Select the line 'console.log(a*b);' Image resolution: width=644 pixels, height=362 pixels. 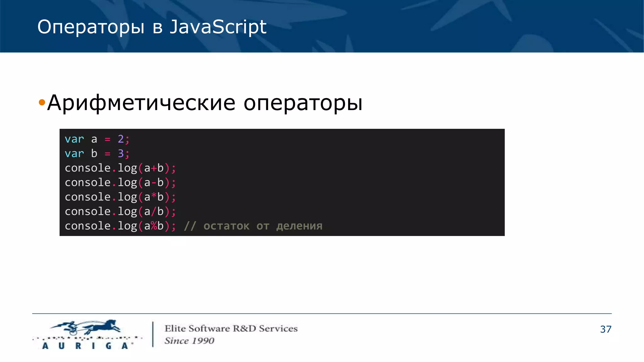coord(120,197)
